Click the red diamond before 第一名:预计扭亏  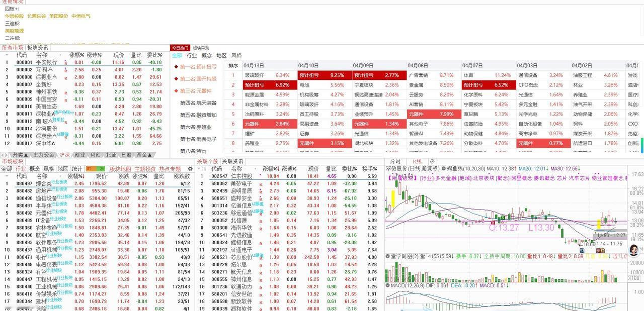coord(176,67)
